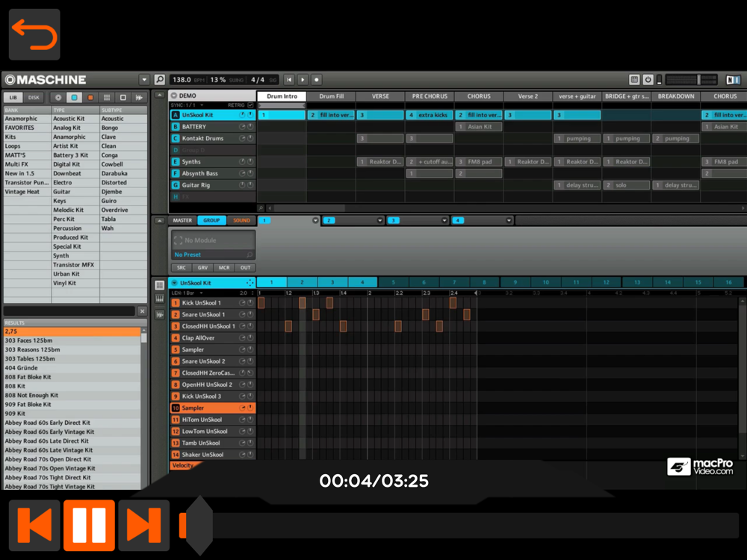
Task: Open module slot 3 dropdown arrow
Action: click(444, 220)
